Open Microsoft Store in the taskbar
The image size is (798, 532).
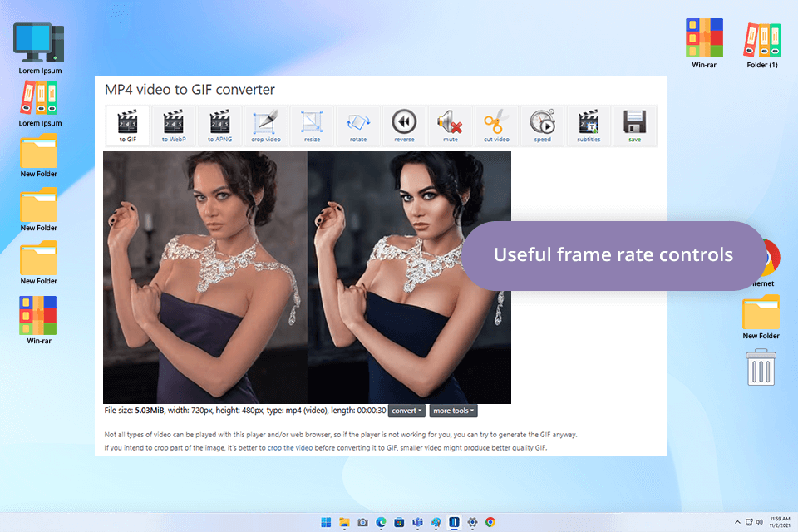coord(400,522)
